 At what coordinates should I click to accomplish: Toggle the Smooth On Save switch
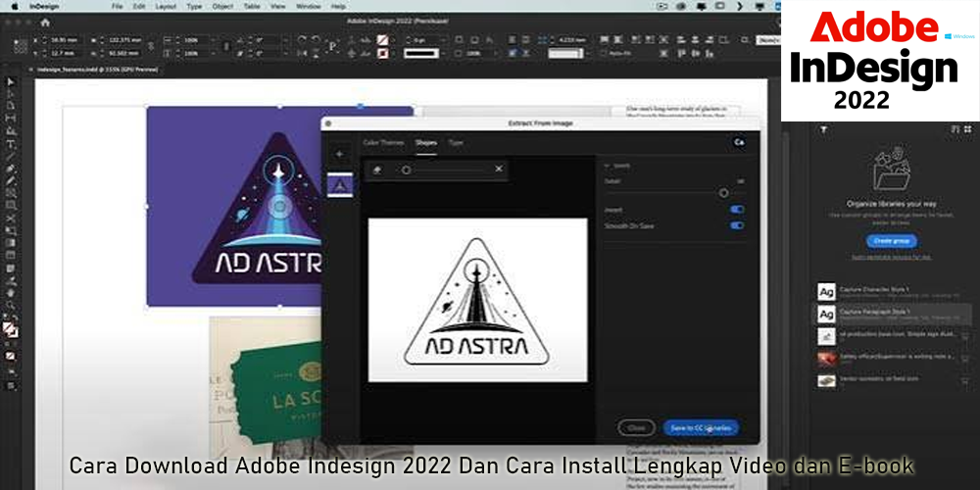coord(737,225)
